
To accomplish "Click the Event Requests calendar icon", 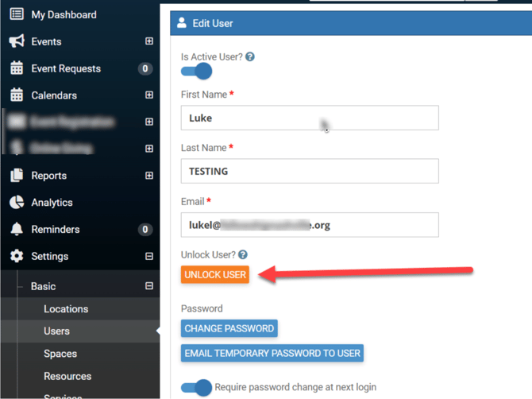I will pos(17,68).
